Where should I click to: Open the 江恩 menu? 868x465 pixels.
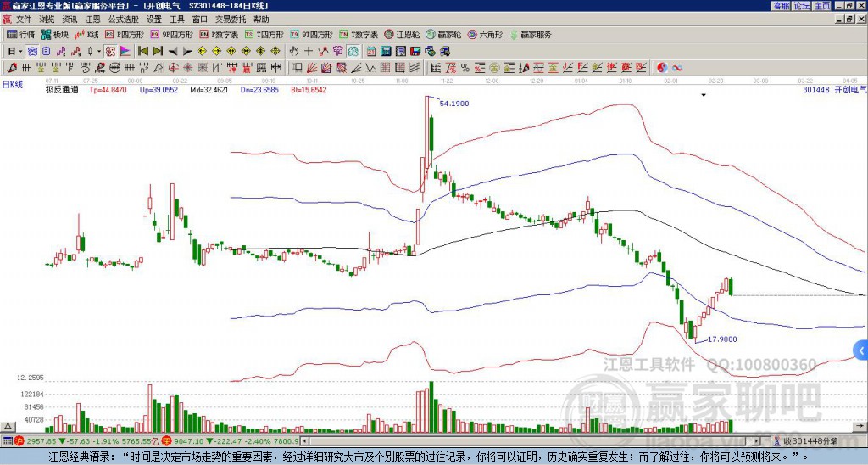click(93, 20)
